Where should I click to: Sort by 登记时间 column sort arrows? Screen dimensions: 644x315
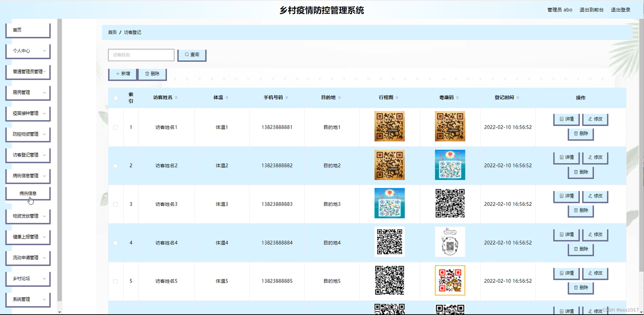click(518, 98)
